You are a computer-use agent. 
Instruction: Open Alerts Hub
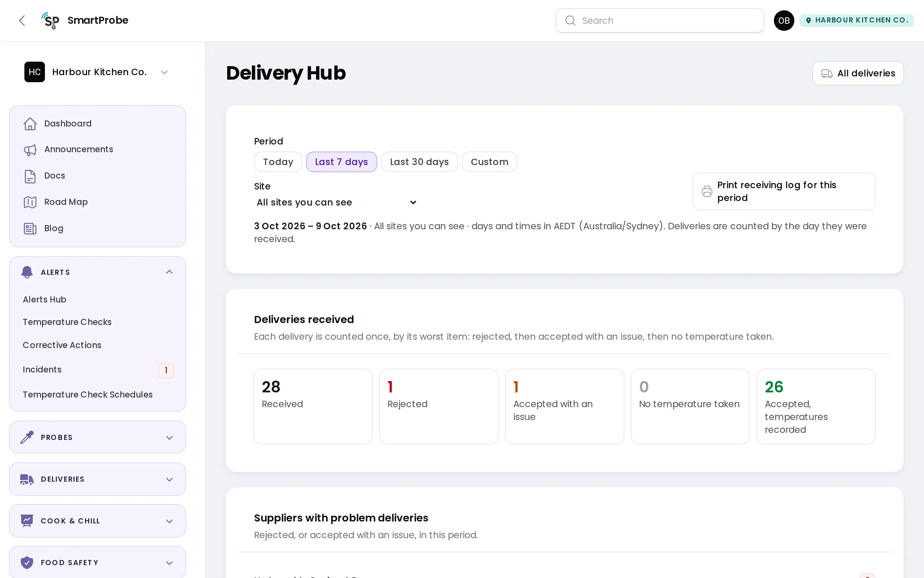point(44,300)
